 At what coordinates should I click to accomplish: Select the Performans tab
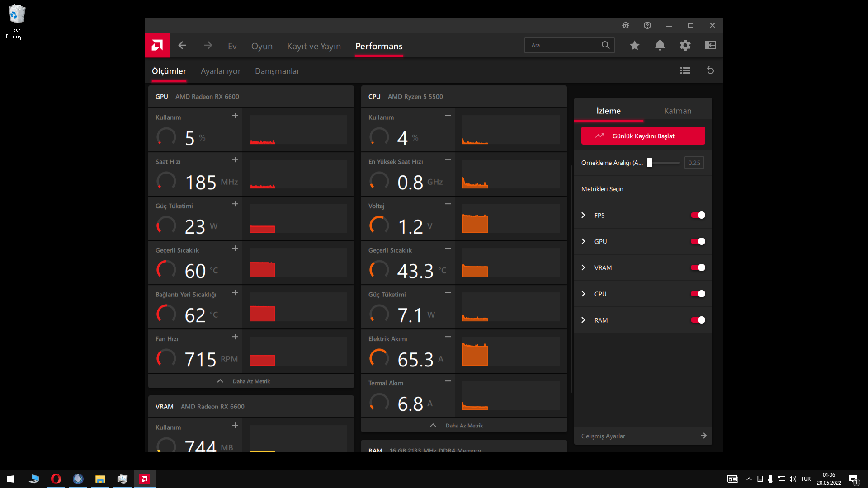[379, 46]
